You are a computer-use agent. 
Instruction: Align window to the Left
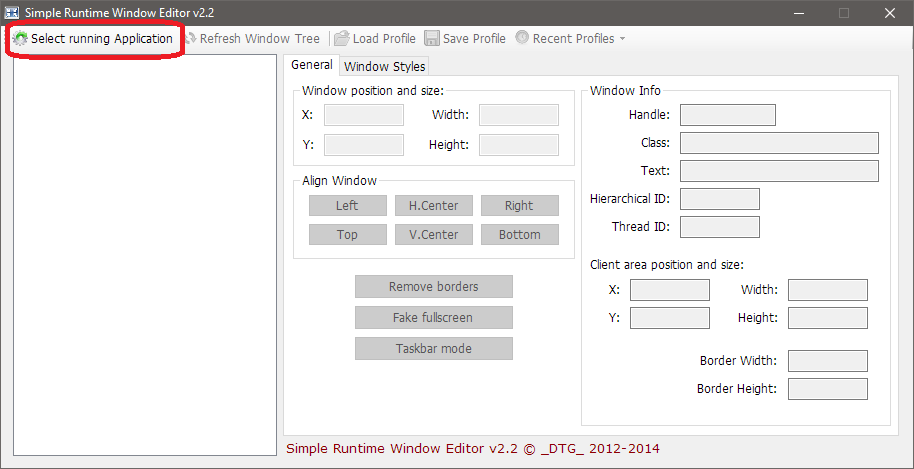(347, 206)
